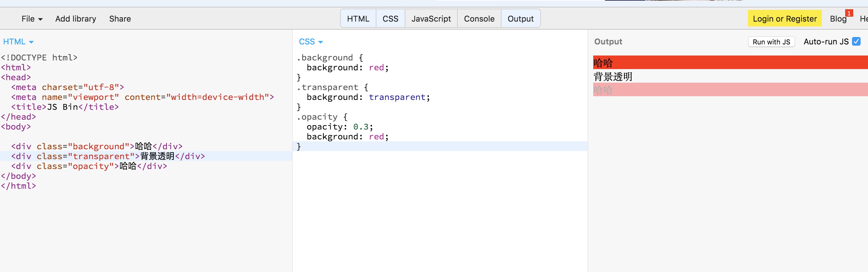Open the Blog link
Image resolution: width=868 pixels, height=272 pixels.
click(838, 19)
